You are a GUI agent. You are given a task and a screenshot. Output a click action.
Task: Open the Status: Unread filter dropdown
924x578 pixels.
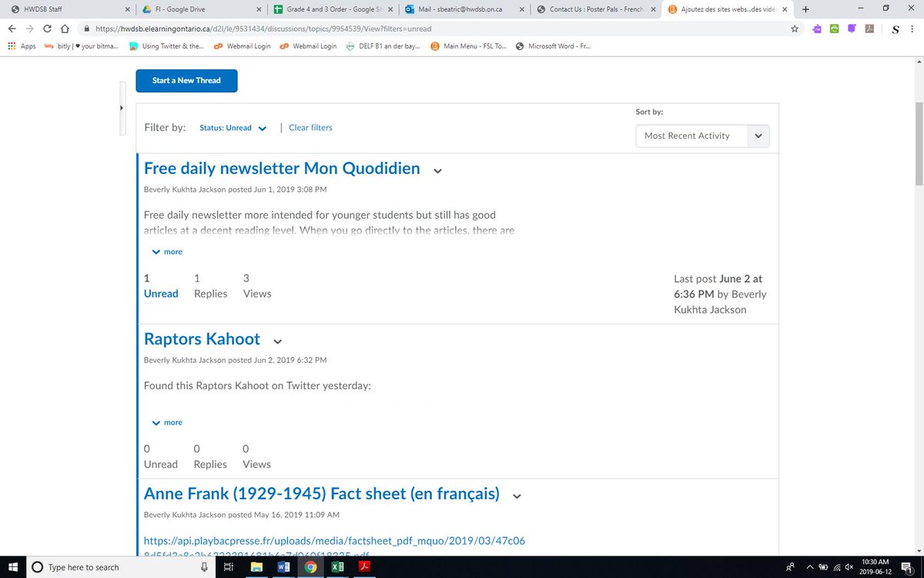(x=233, y=128)
